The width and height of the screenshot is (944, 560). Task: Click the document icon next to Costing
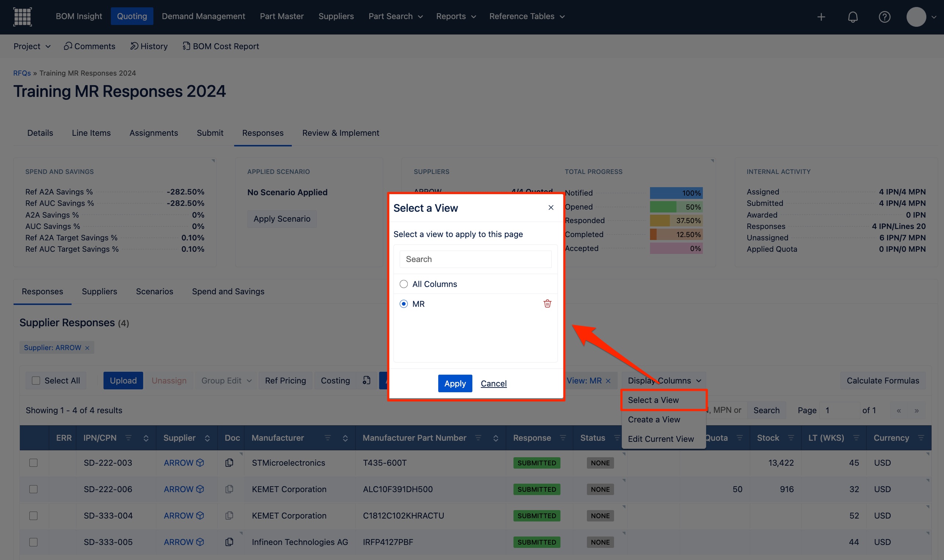click(366, 381)
